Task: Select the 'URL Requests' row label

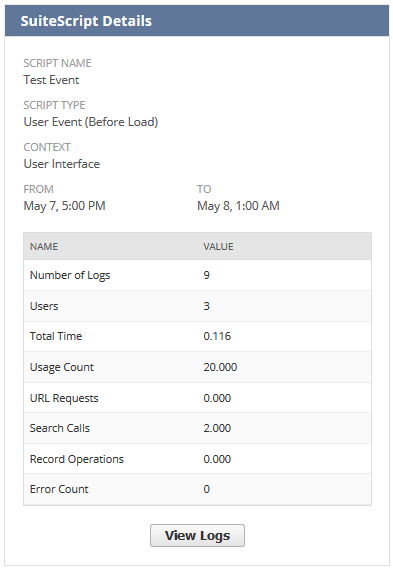Action: (x=64, y=398)
